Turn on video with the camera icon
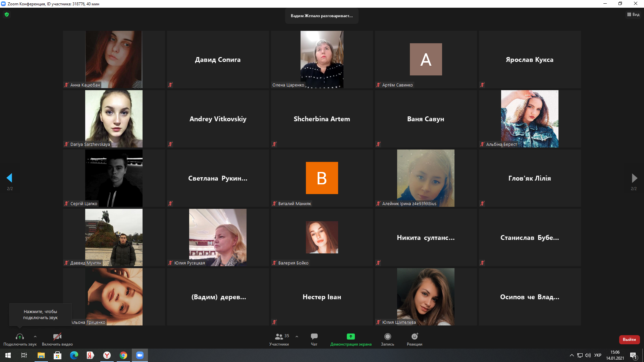 (x=57, y=337)
